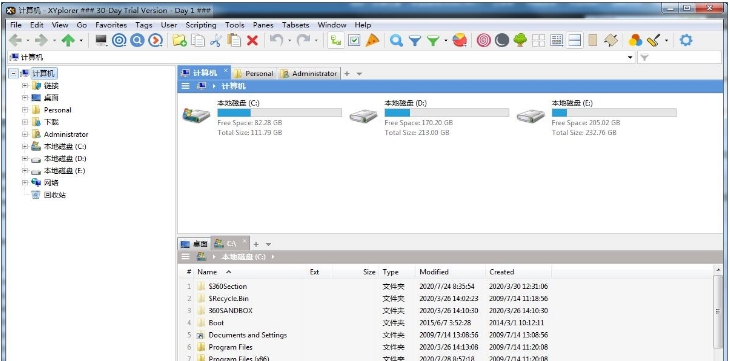Viewport: 730px width, 361px height.
Task: Open the address bar dropdown arrow
Action: coord(630,58)
